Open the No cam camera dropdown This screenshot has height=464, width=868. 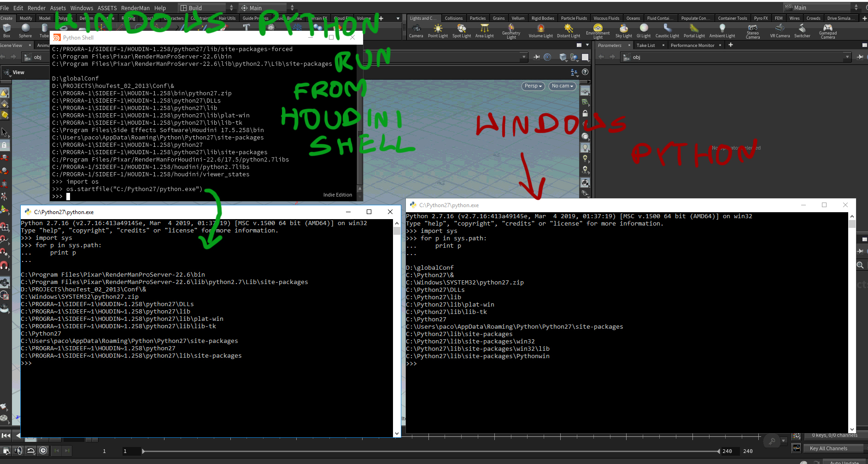pyautogui.click(x=563, y=86)
